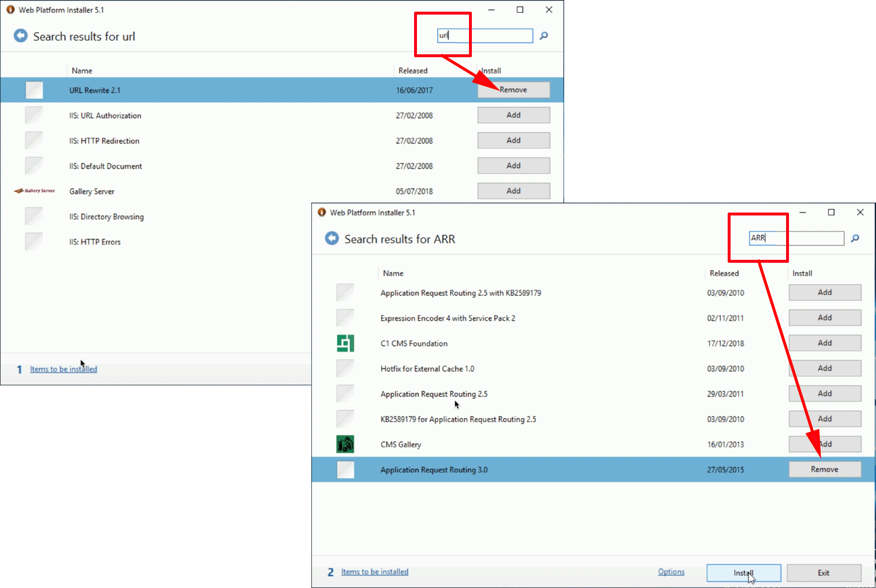This screenshot has height=588, width=876.
Task: Add Expression Encoder 4 with Service Pack 2
Action: pyautogui.click(x=825, y=318)
